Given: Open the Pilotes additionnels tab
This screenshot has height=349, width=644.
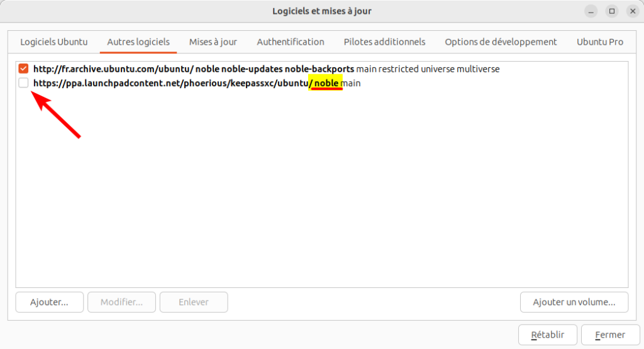Looking at the screenshot, I should coord(384,42).
